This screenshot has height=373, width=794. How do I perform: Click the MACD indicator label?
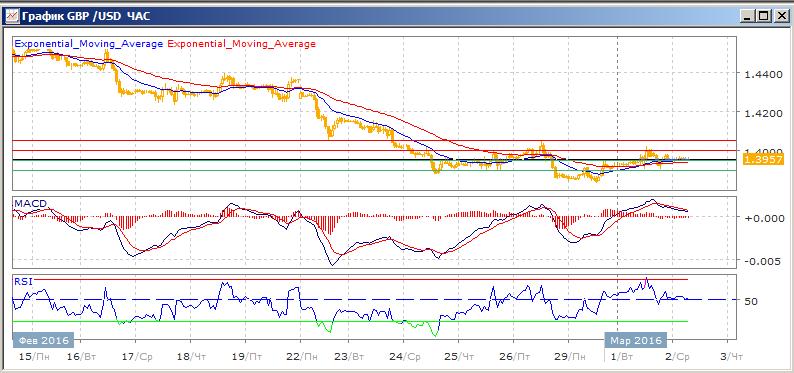tap(30, 203)
